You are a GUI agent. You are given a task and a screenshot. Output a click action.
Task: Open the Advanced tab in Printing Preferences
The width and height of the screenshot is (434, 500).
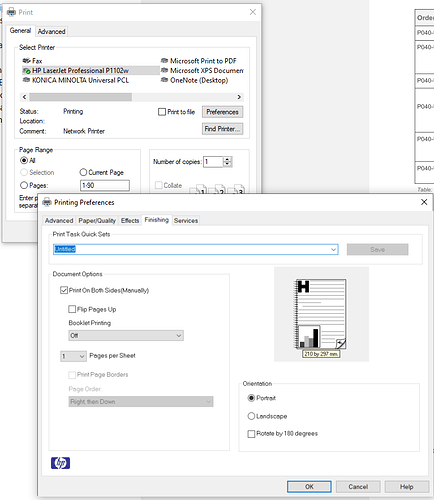click(x=59, y=221)
